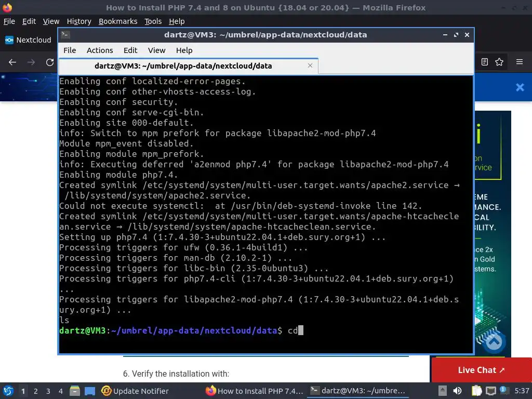Open Firefox Edit menu
The width and height of the screenshot is (532, 399).
pos(29,21)
